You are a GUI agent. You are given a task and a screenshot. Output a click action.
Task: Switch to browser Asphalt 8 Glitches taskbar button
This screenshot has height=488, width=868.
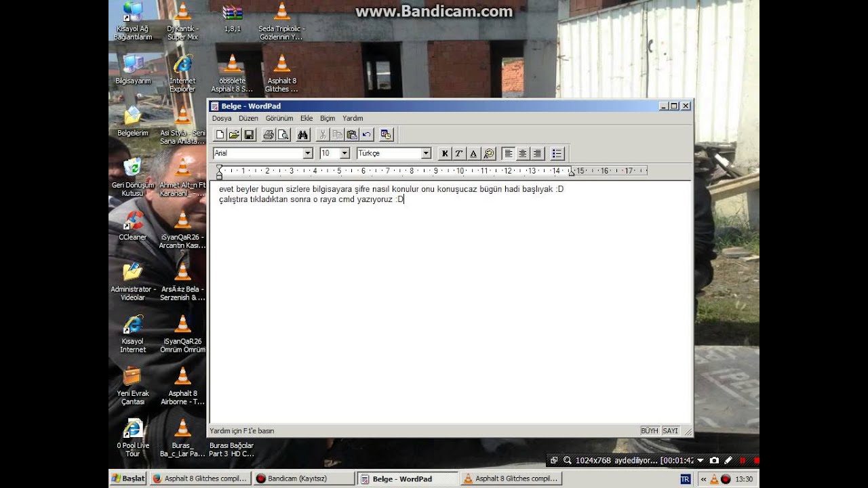pos(200,479)
